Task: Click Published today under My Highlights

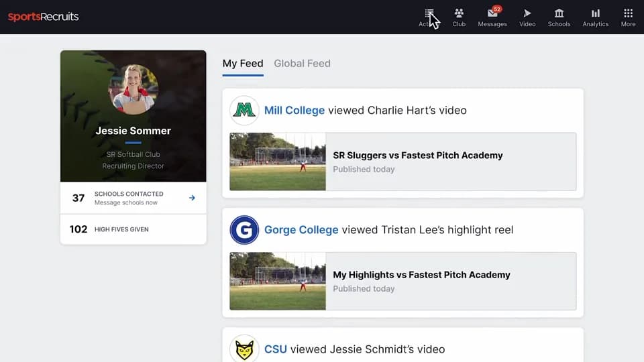Action: pyautogui.click(x=364, y=289)
